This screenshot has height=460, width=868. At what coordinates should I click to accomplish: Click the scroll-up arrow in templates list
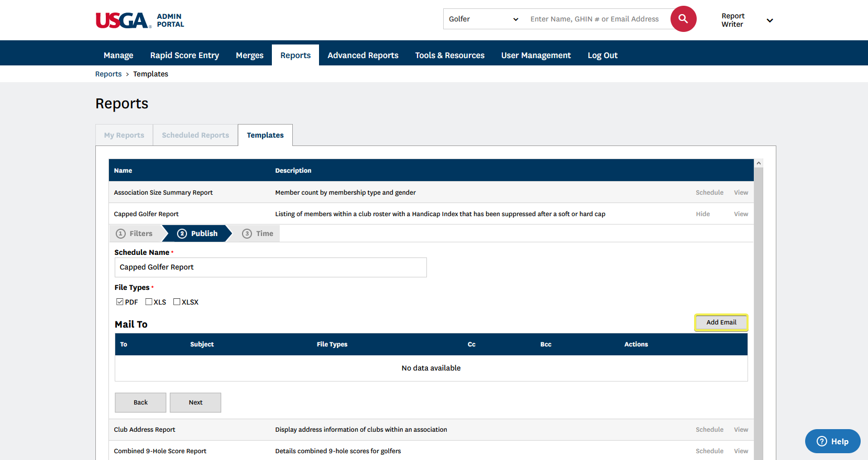coord(758,163)
